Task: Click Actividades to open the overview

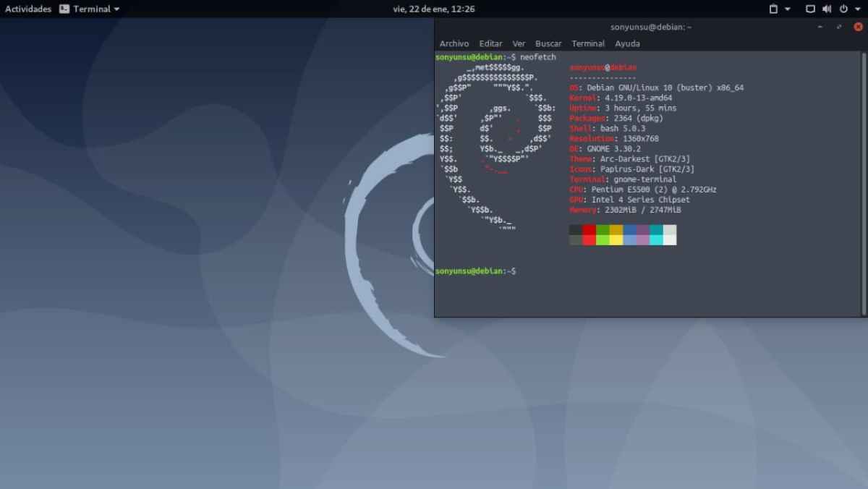Action: tap(27, 9)
